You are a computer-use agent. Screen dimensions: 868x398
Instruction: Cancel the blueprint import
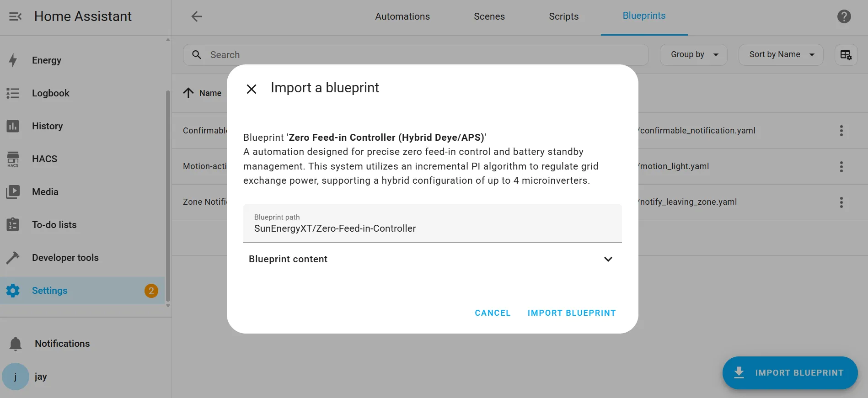493,313
